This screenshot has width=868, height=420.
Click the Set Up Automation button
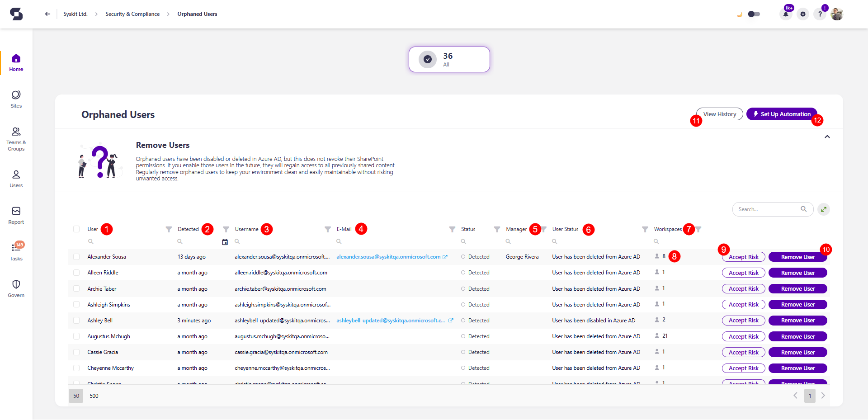tap(782, 114)
